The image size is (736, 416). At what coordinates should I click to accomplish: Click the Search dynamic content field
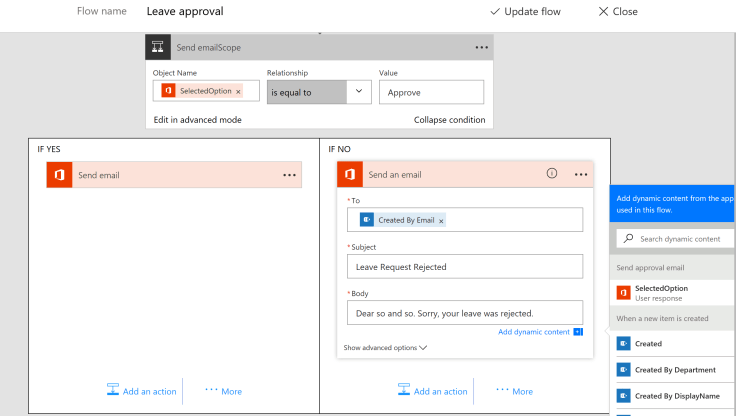(685, 239)
